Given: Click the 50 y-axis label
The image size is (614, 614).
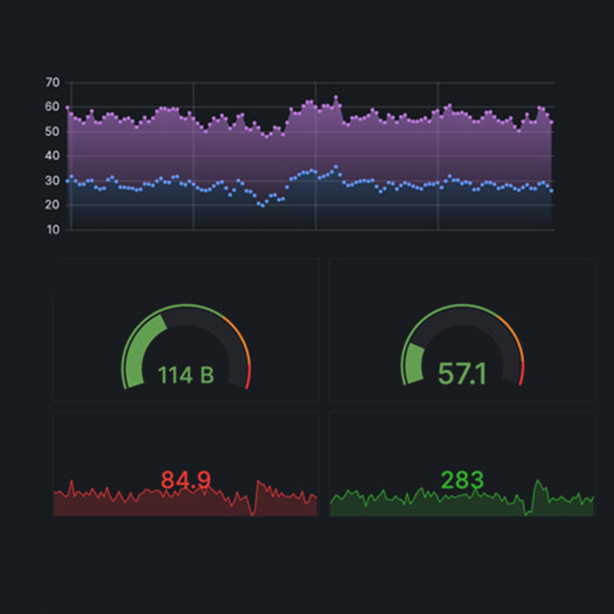Looking at the screenshot, I should coord(52,132).
